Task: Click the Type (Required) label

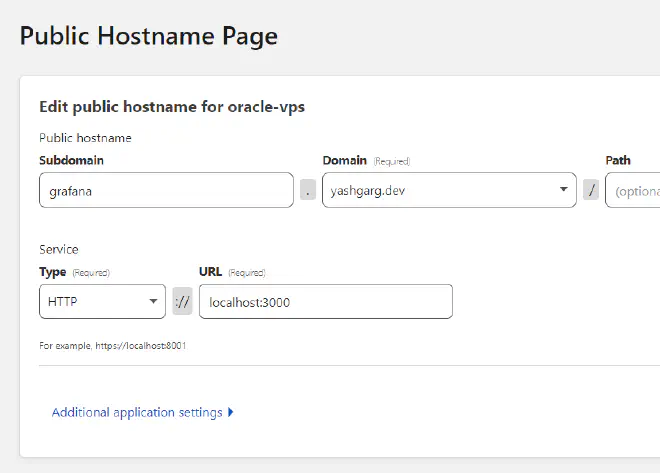Action: point(74,272)
